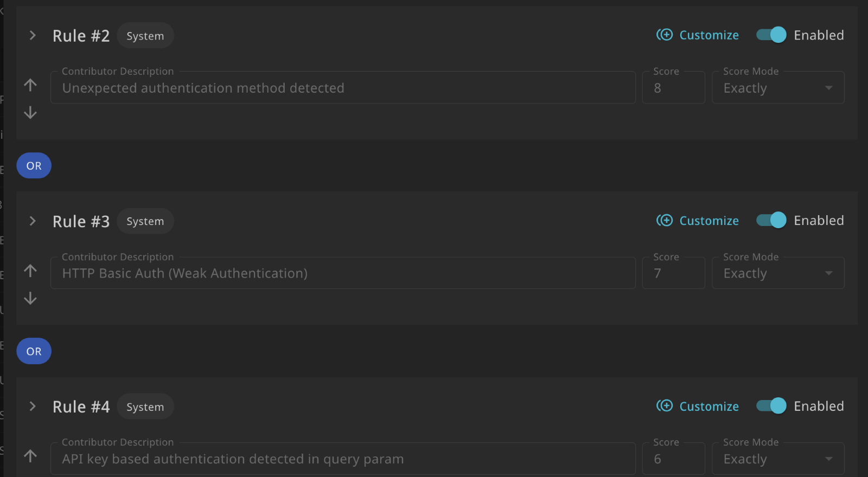Viewport: 868px width, 477px height.
Task: Click the Customize plus icon for Rule #4
Action: click(665, 405)
